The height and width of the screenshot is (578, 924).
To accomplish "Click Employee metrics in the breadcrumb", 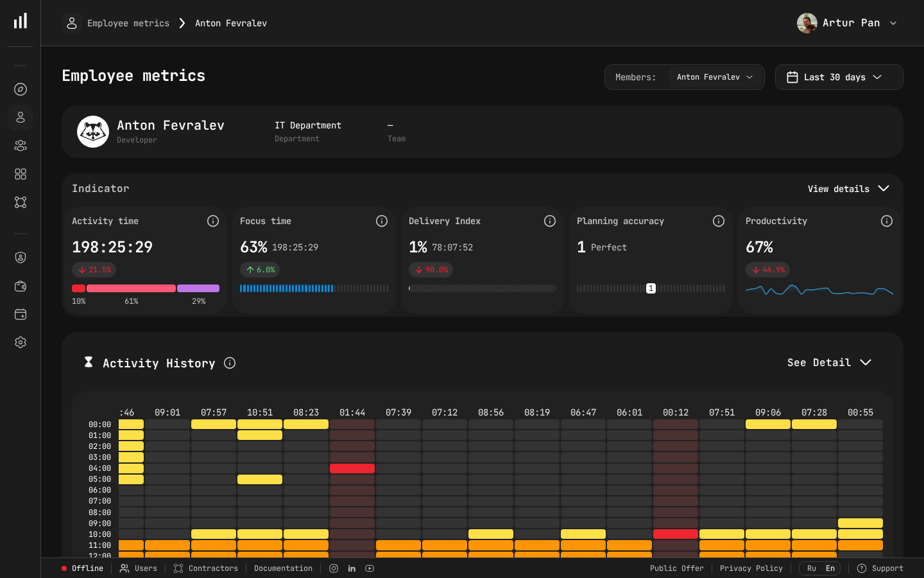I will (128, 23).
